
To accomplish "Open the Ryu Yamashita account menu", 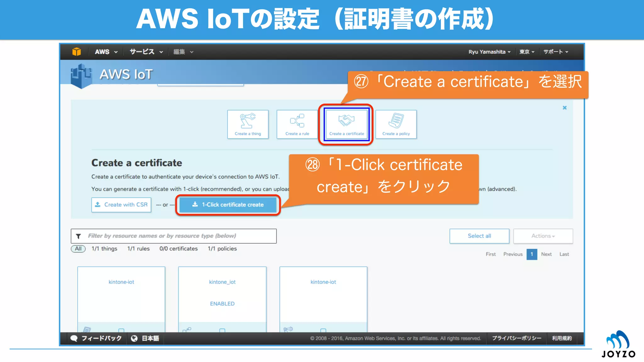I will (489, 52).
